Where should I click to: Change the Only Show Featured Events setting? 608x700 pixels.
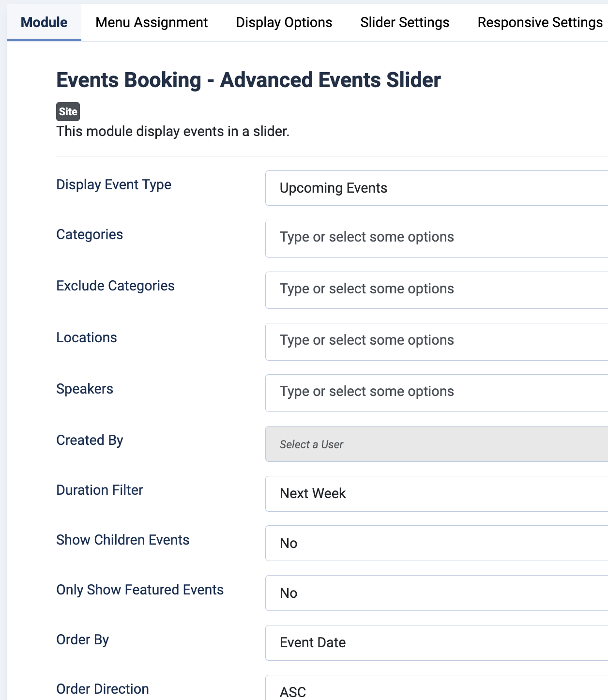click(437, 593)
